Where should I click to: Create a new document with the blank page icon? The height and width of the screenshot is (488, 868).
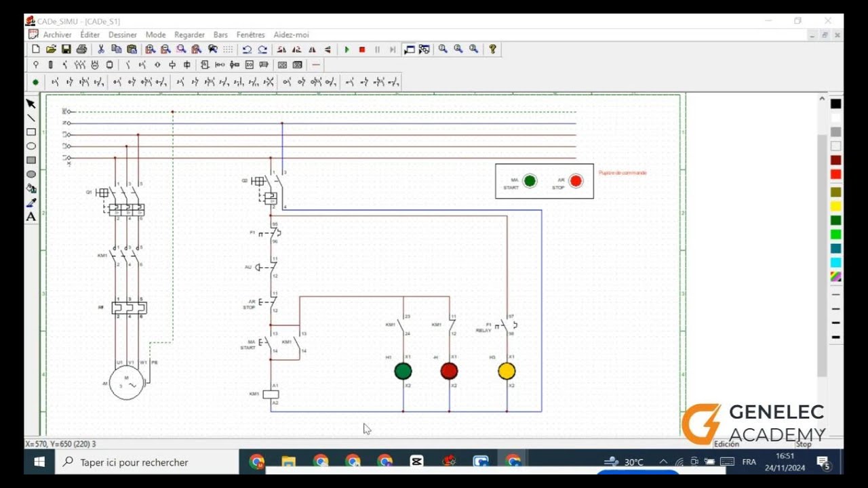[x=36, y=49]
